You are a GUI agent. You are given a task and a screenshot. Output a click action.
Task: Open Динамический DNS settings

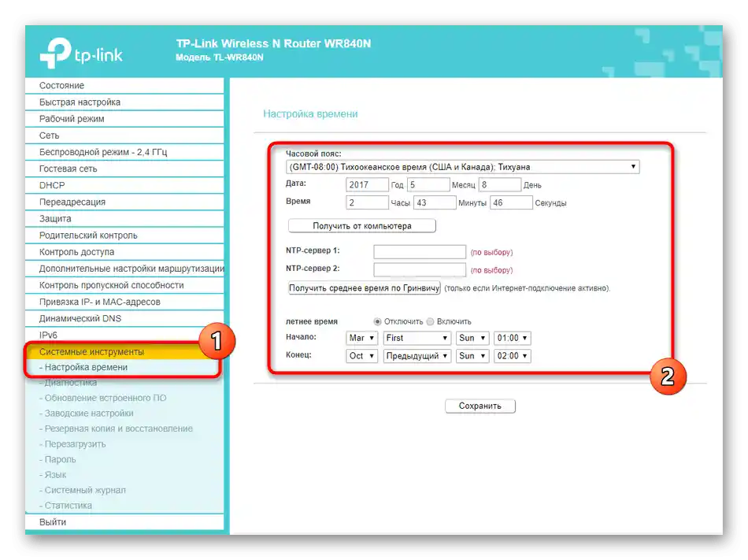(124, 319)
